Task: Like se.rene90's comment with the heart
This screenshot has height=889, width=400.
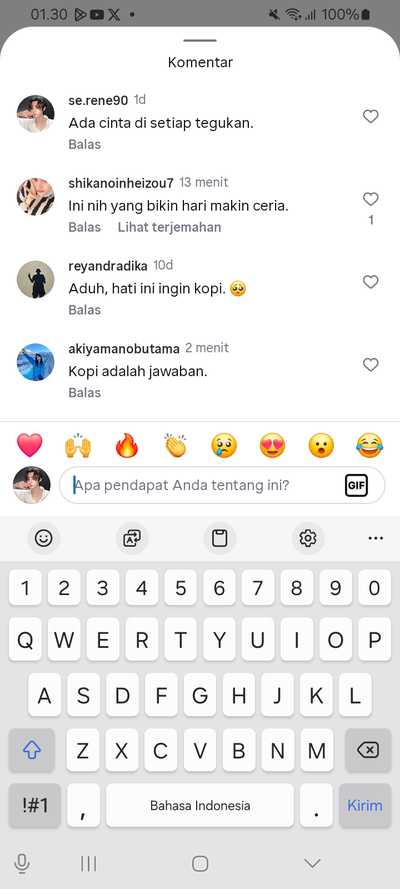Action: [x=371, y=116]
